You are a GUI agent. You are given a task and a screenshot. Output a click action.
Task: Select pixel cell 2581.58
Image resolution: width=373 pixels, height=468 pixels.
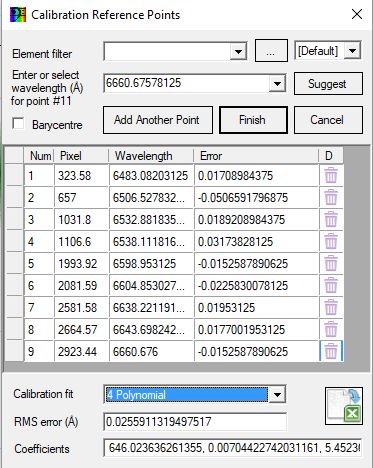click(x=82, y=308)
